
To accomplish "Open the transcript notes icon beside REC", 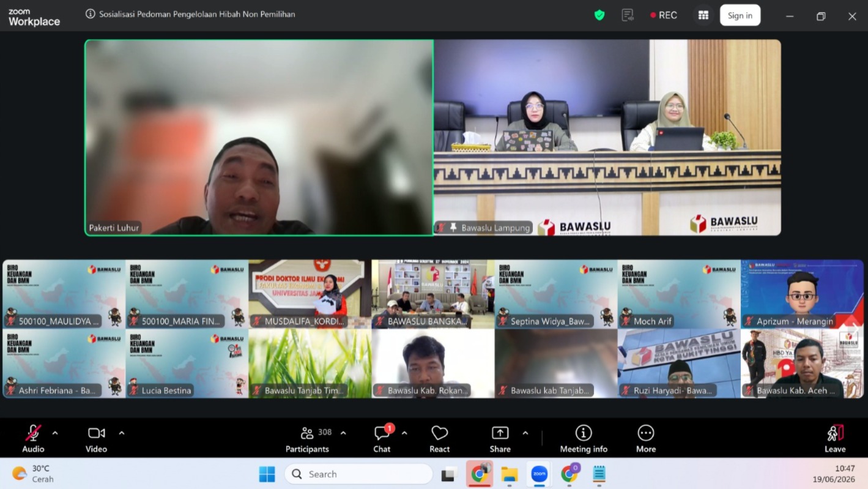I will coord(628,15).
